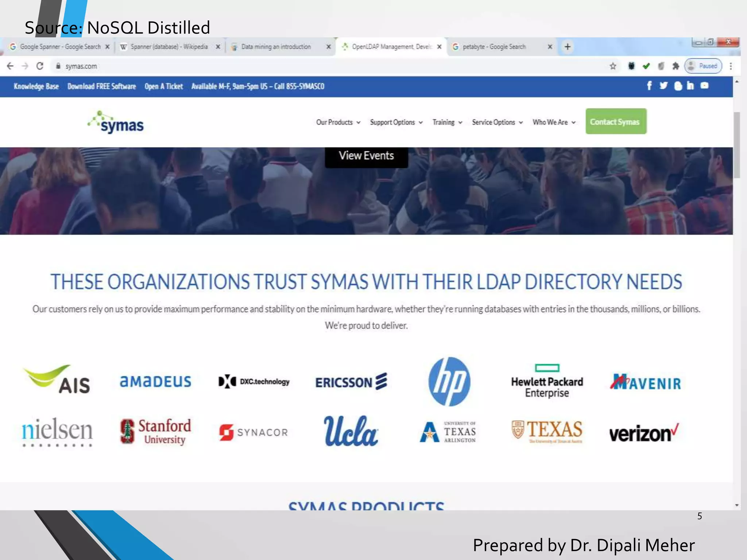Click the Open A Ticket link
Image resolution: width=747 pixels, height=560 pixels.
pyautogui.click(x=163, y=86)
